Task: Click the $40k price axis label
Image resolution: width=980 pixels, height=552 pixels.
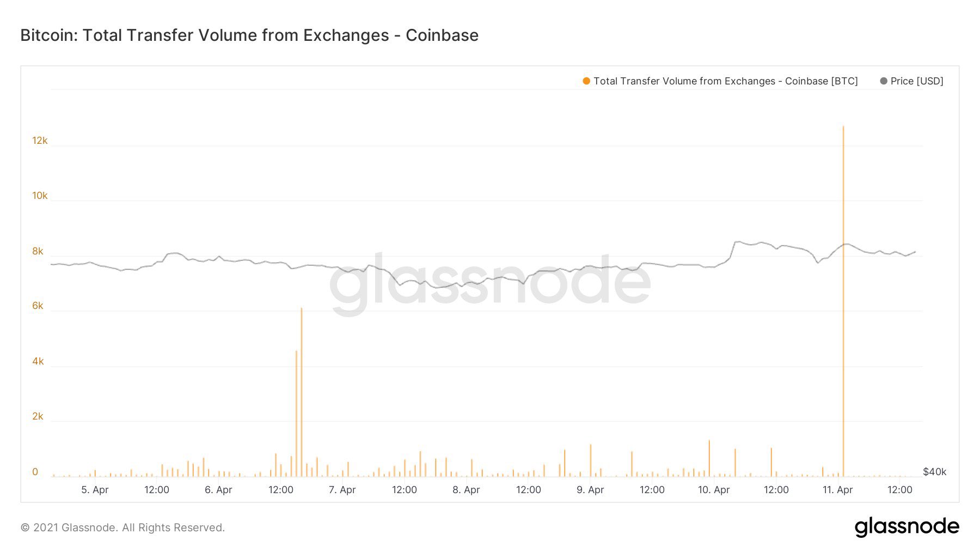Action: 934,472
